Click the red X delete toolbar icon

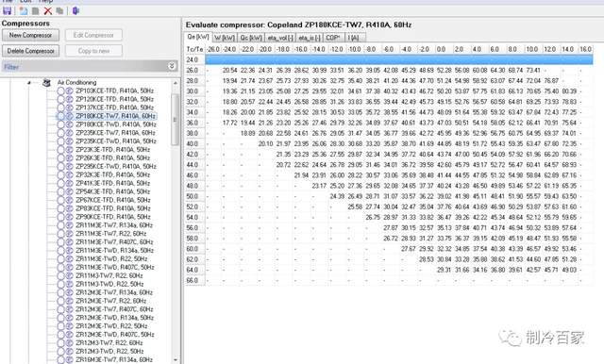[48, 10]
